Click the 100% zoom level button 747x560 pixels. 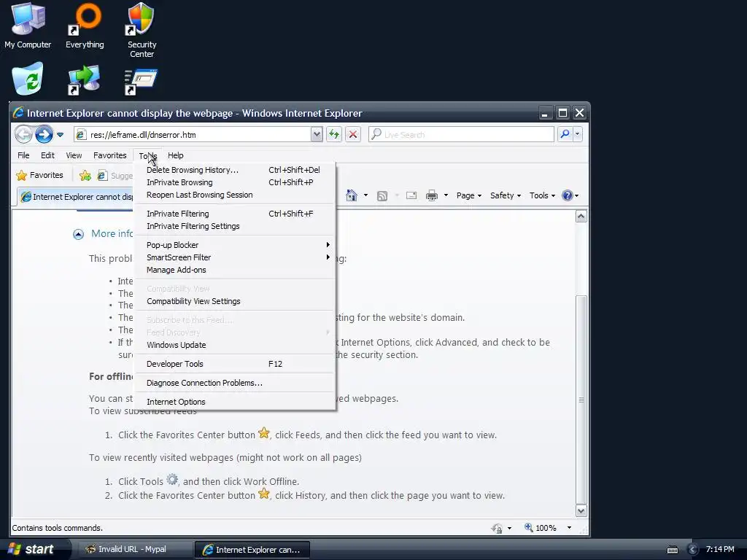(x=541, y=528)
